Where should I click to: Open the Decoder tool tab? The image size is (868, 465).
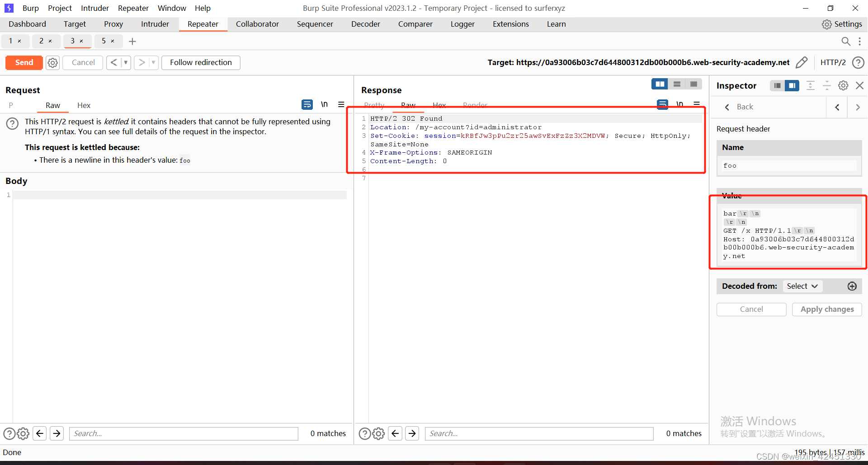[366, 24]
